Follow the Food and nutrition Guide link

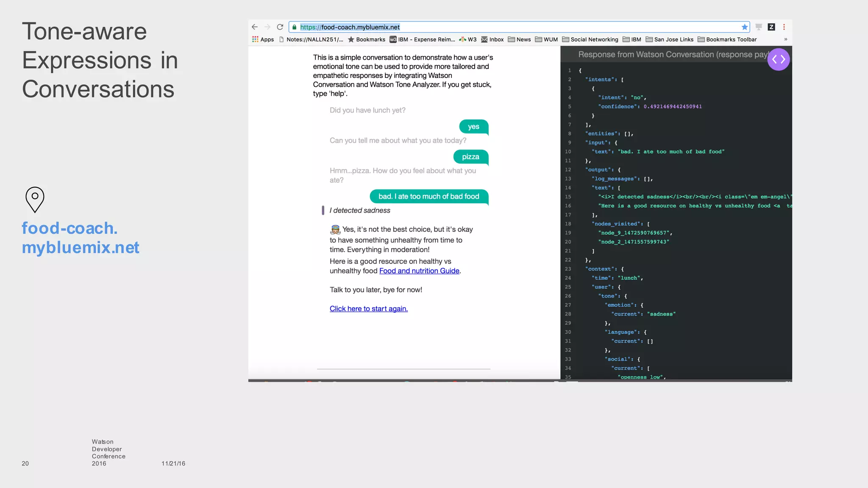tap(419, 271)
